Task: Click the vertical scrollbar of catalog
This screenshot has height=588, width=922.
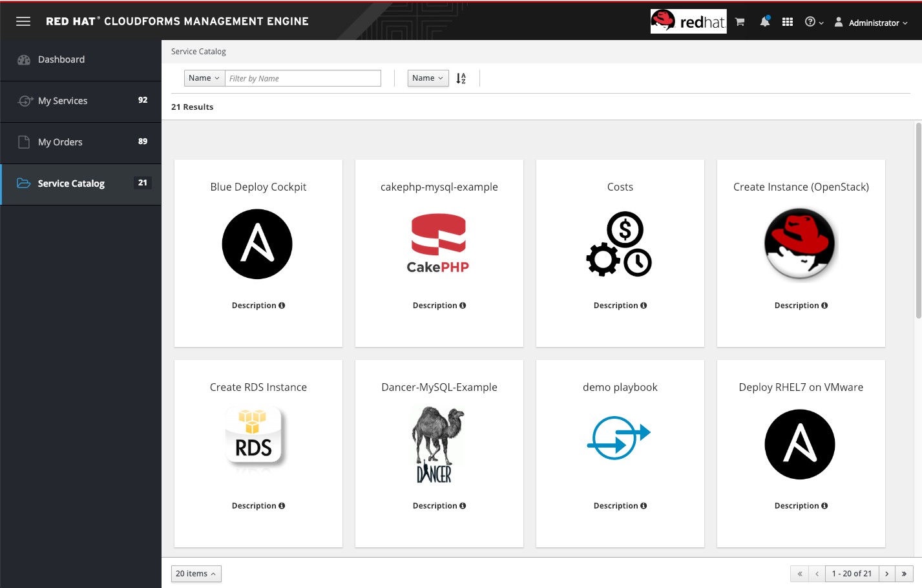Action: pyautogui.click(x=918, y=220)
